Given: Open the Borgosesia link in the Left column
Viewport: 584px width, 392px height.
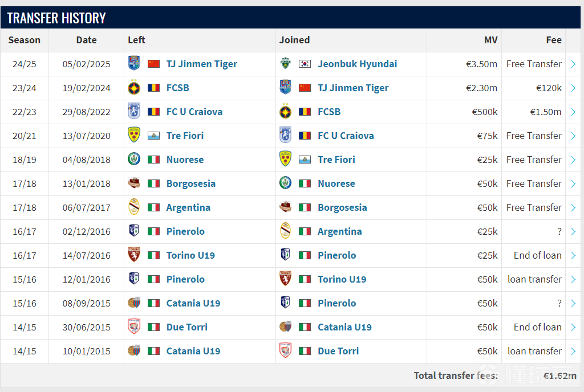Looking at the screenshot, I should (x=190, y=183).
